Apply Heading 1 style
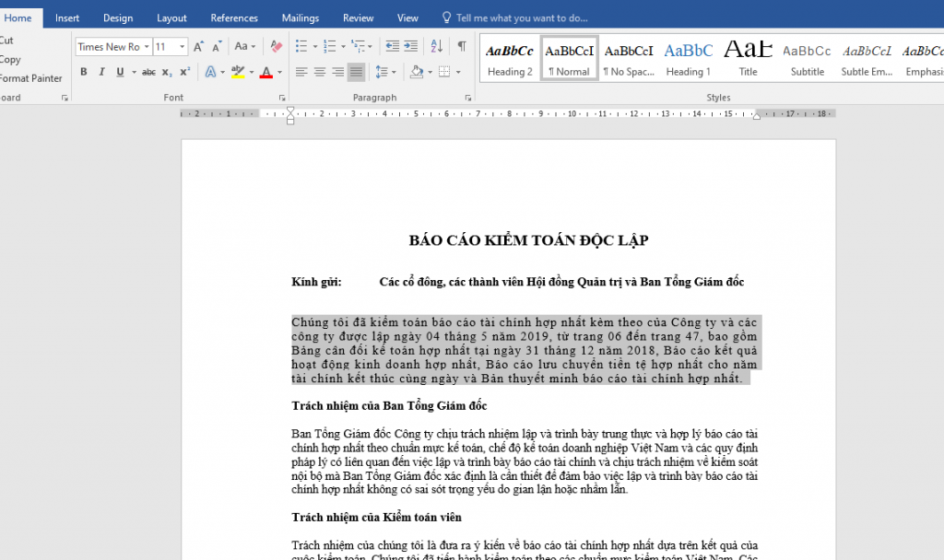944x560 pixels. pyautogui.click(x=688, y=60)
